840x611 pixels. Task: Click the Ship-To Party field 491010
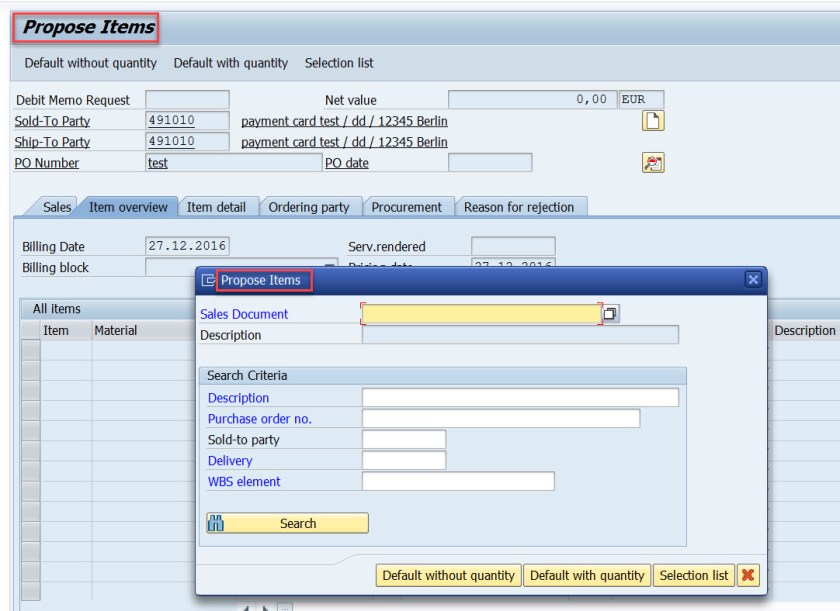(188, 141)
